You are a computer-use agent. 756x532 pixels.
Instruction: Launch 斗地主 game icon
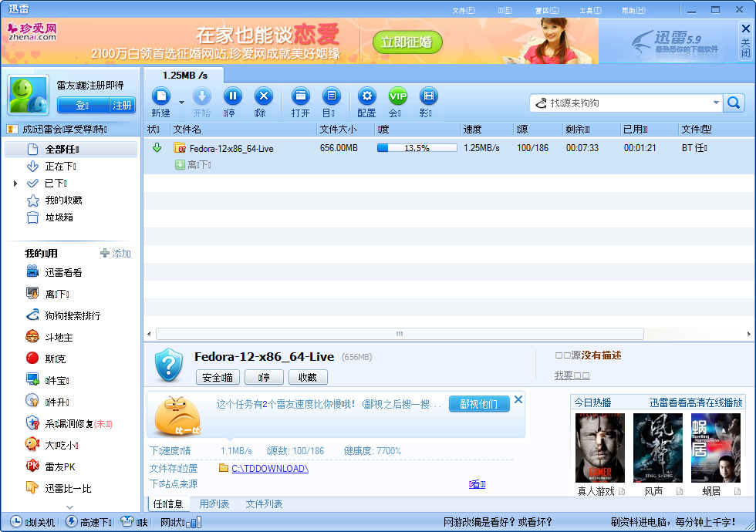[32, 336]
